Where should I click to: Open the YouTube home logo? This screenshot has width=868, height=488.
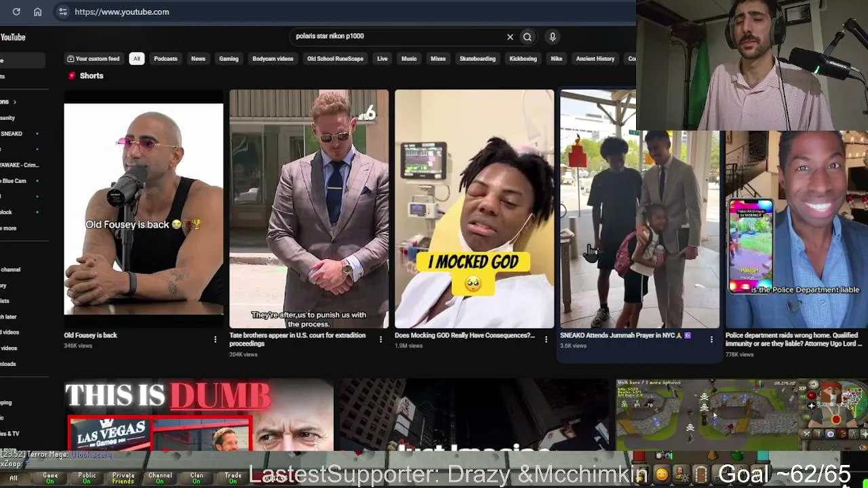12,37
